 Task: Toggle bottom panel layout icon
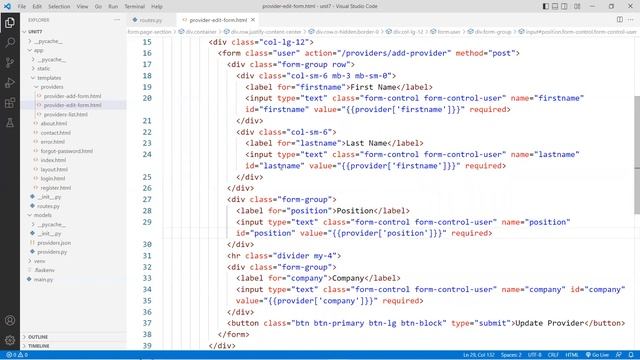click(555, 6)
